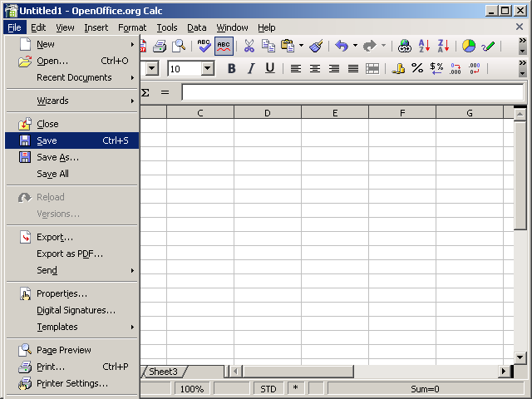532x399 pixels.
Task: Open the Undo history dropdown arrow
Action: point(355,45)
